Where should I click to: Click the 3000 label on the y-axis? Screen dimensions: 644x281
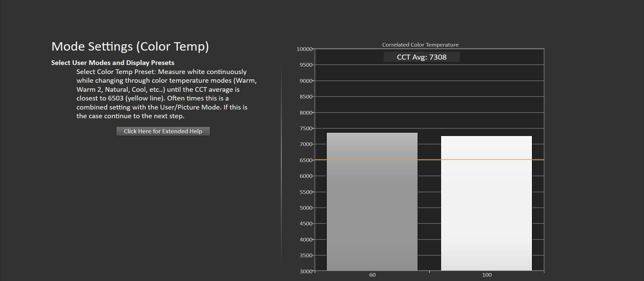coord(306,271)
